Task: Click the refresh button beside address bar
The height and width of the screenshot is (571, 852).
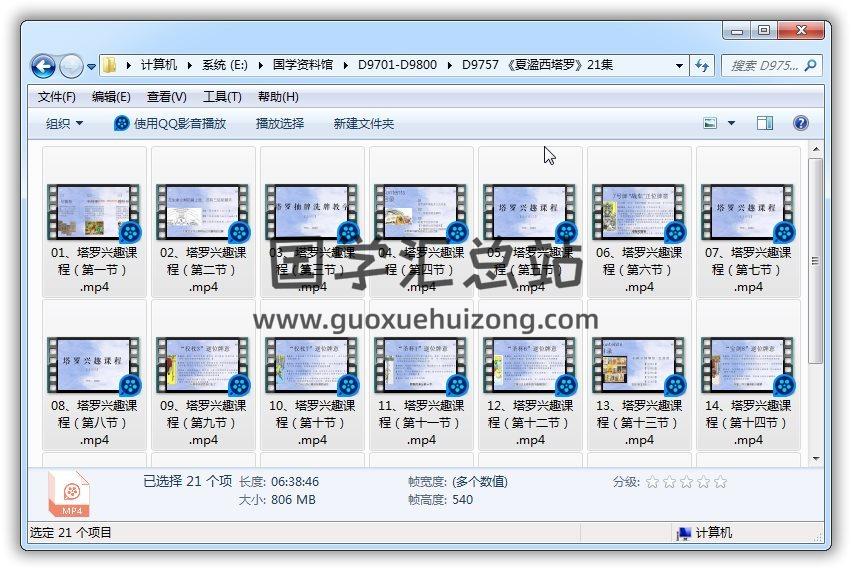Action: coord(703,66)
